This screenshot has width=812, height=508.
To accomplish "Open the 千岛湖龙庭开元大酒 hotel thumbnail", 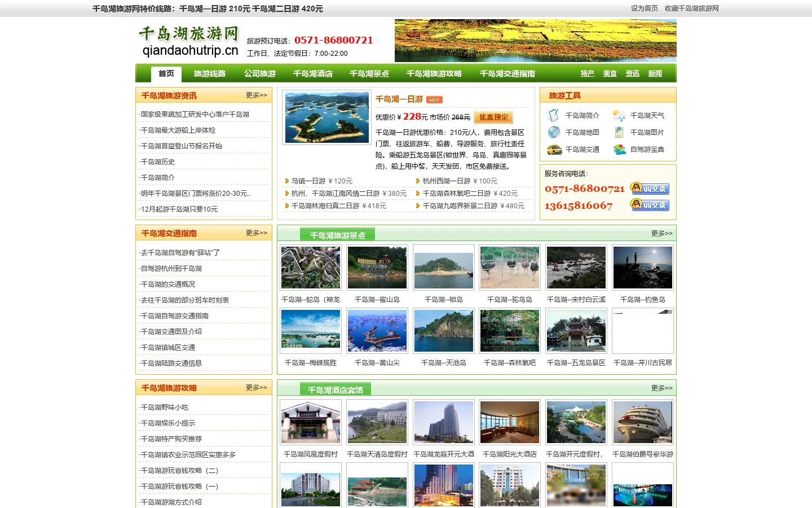I will [x=444, y=422].
